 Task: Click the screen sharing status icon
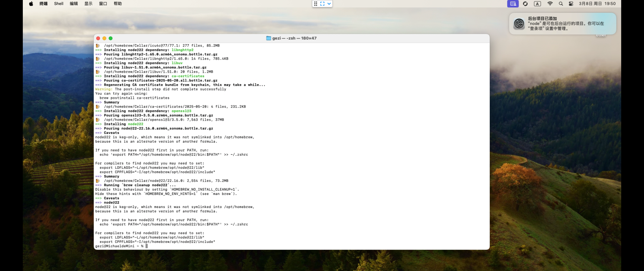coord(513,4)
